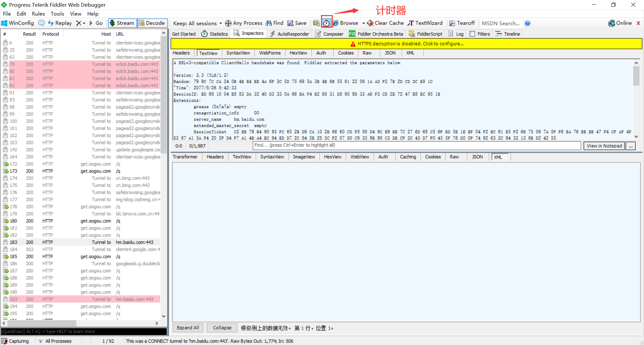
Task: Select response Transformer tab
Action: (185, 157)
